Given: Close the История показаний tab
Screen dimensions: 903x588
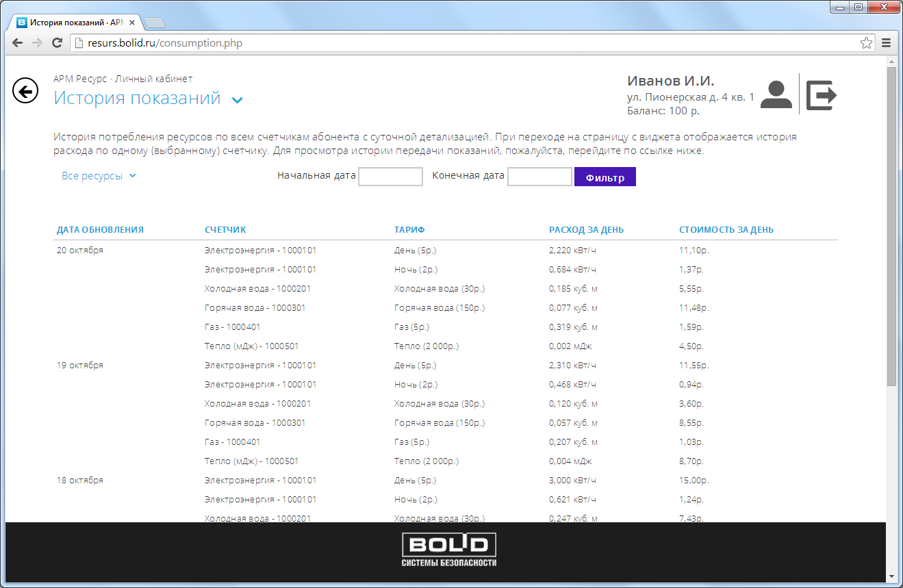Looking at the screenshot, I should (x=132, y=23).
